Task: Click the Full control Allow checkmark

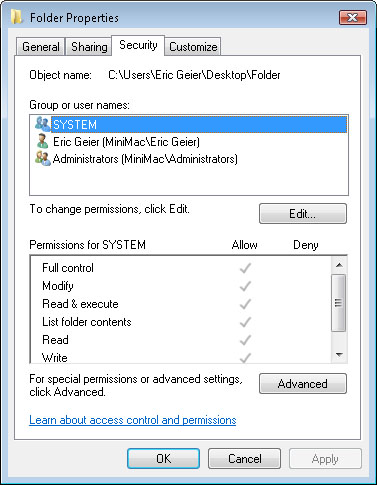Action: coord(245,268)
